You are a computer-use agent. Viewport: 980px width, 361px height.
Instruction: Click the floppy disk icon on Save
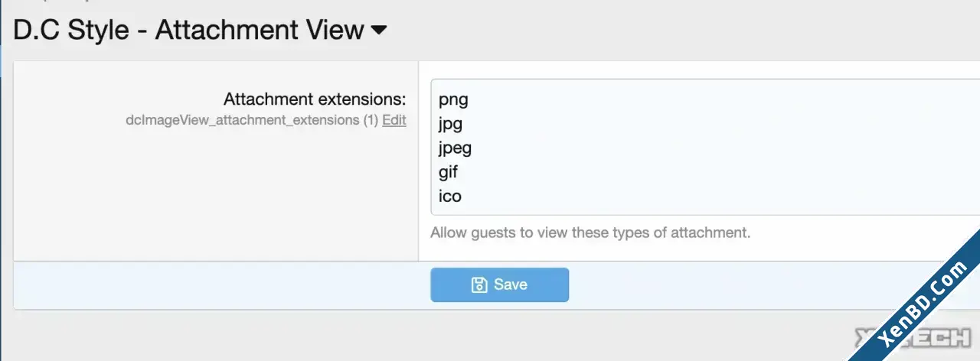coord(479,285)
